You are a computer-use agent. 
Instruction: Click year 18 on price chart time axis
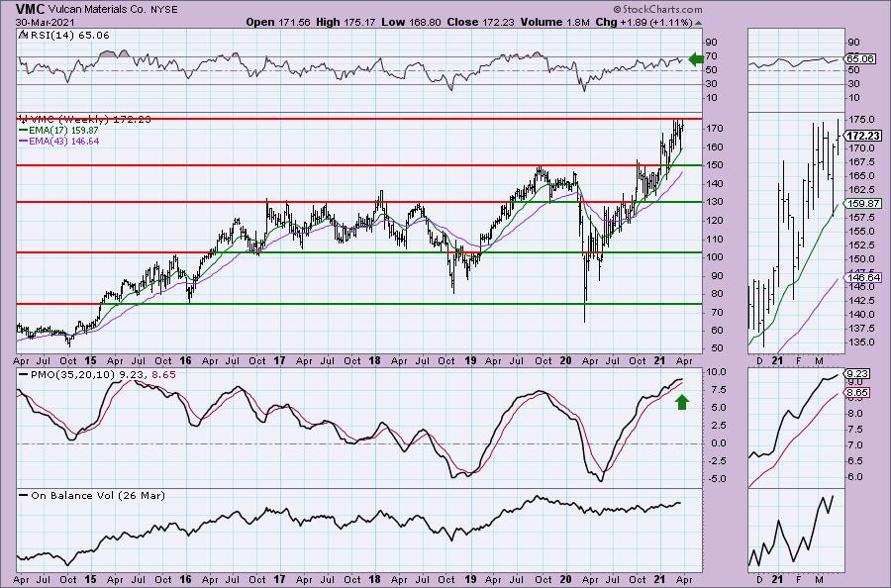tap(374, 360)
